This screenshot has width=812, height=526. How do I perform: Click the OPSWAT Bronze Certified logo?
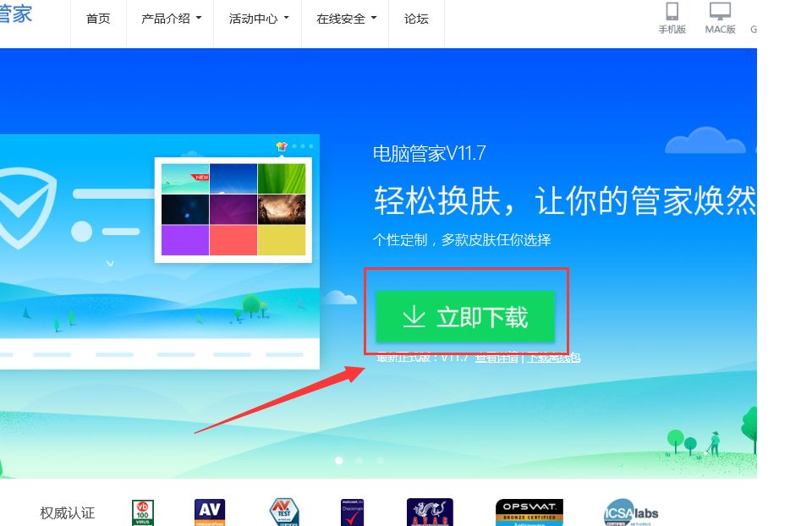coord(529,512)
